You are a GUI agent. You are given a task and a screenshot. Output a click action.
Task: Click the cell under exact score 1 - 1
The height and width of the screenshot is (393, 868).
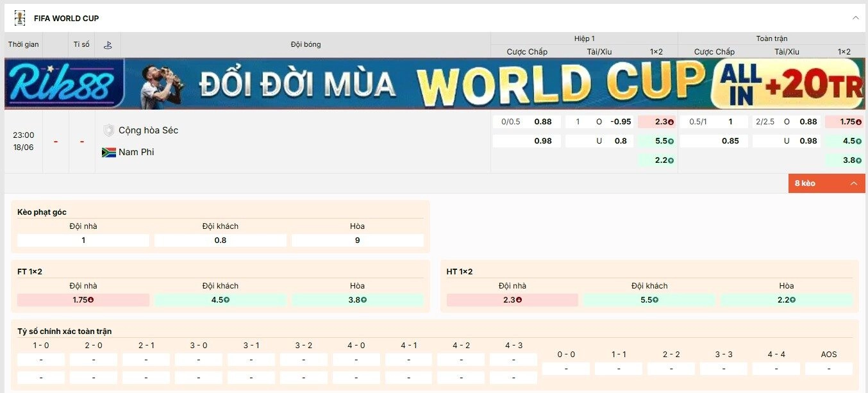click(619, 369)
